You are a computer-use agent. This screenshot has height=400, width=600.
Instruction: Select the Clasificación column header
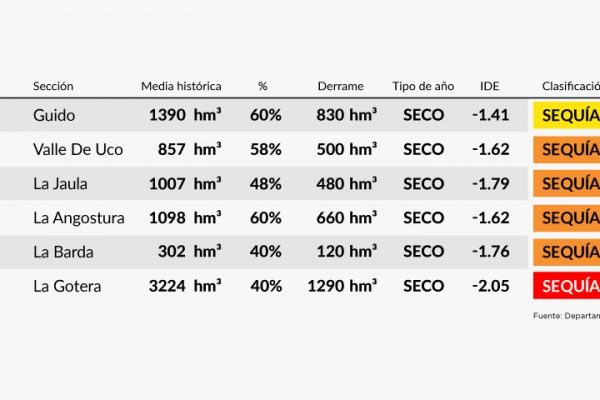coord(570,87)
